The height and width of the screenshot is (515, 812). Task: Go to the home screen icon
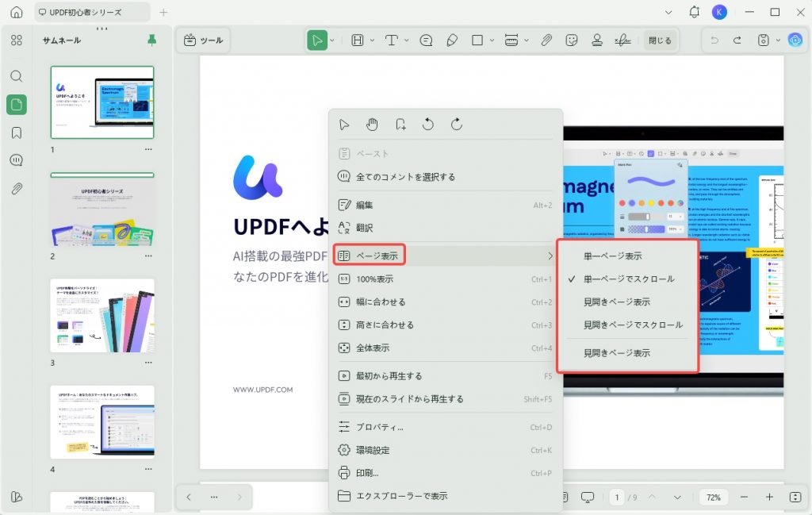pos(17,12)
